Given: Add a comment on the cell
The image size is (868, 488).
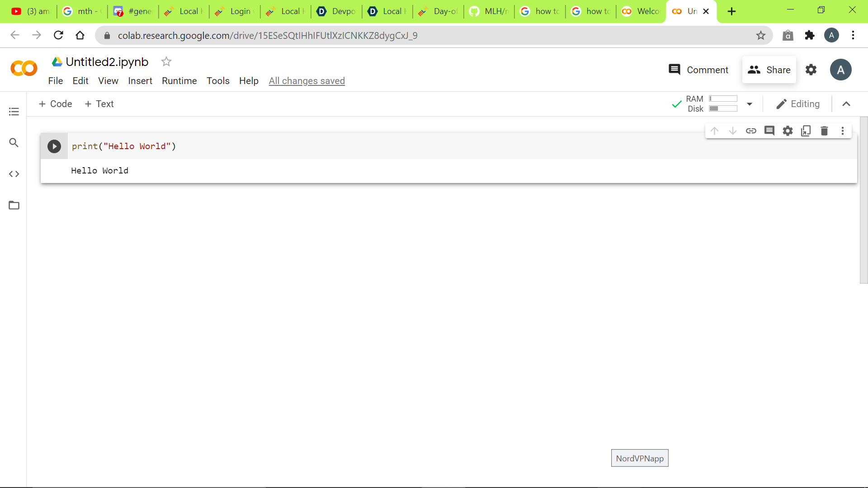Looking at the screenshot, I should point(769,131).
